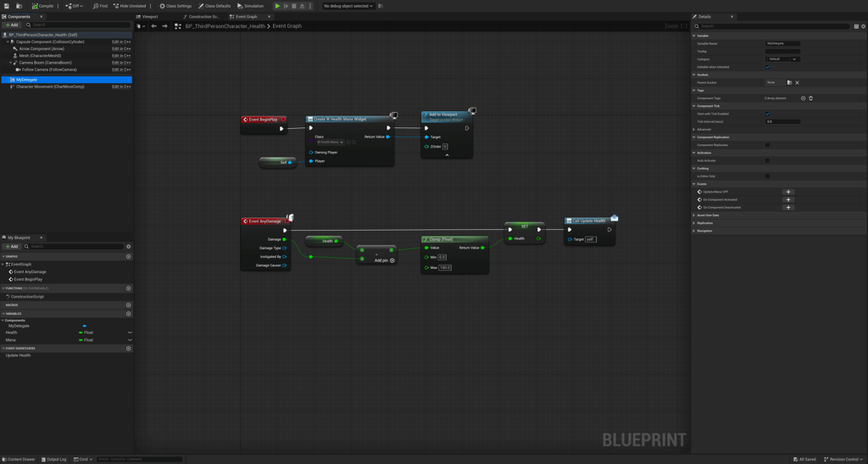
Task: Add a new graph with plus icon
Action: (x=129, y=256)
